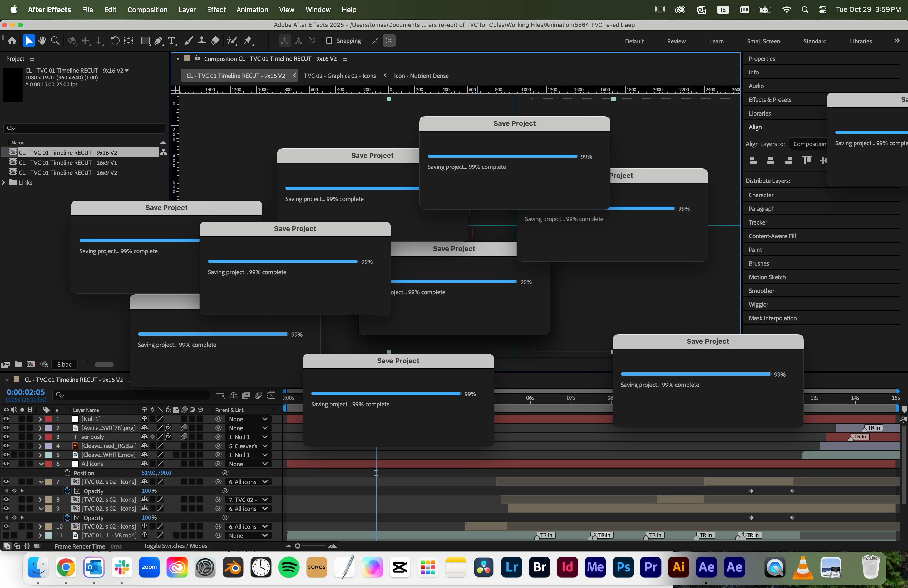This screenshot has width=908, height=588.
Task: Pick the Rectangle shape tool
Action: point(145,41)
